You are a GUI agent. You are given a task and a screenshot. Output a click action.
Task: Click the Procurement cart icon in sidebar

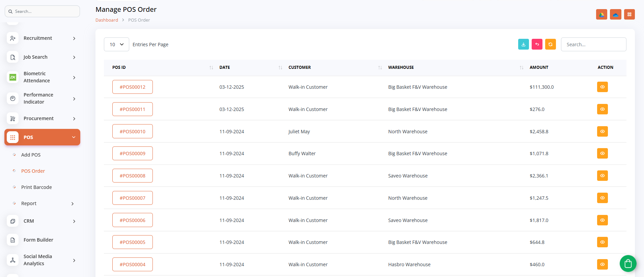point(13,118)
